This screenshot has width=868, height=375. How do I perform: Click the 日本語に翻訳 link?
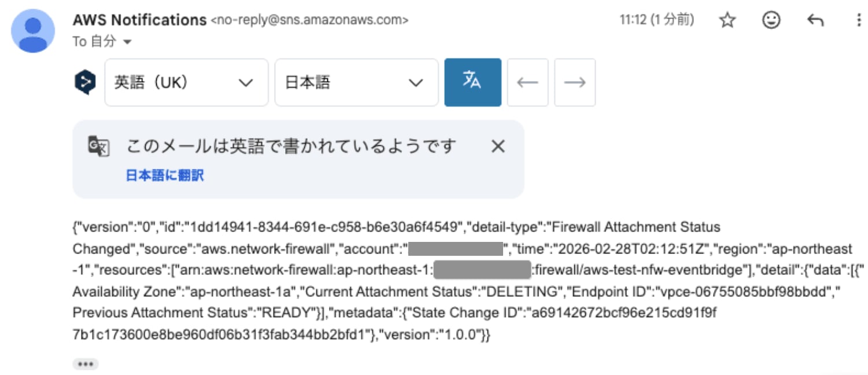[164, 175]
